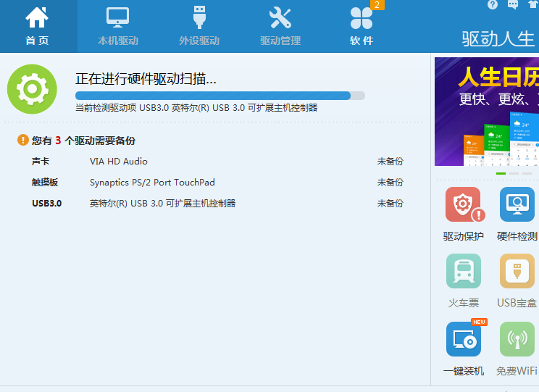This screenshot has width=539, height=392.
Task: Click the 驱动人生 logo text
Action: click(x=498, y=38)
